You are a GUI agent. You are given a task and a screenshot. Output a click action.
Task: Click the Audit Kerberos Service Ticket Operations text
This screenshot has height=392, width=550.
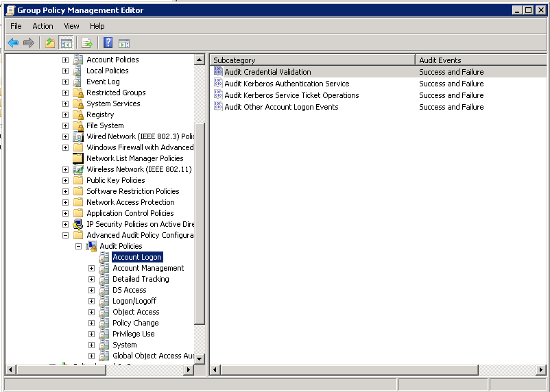coord(291,95)
